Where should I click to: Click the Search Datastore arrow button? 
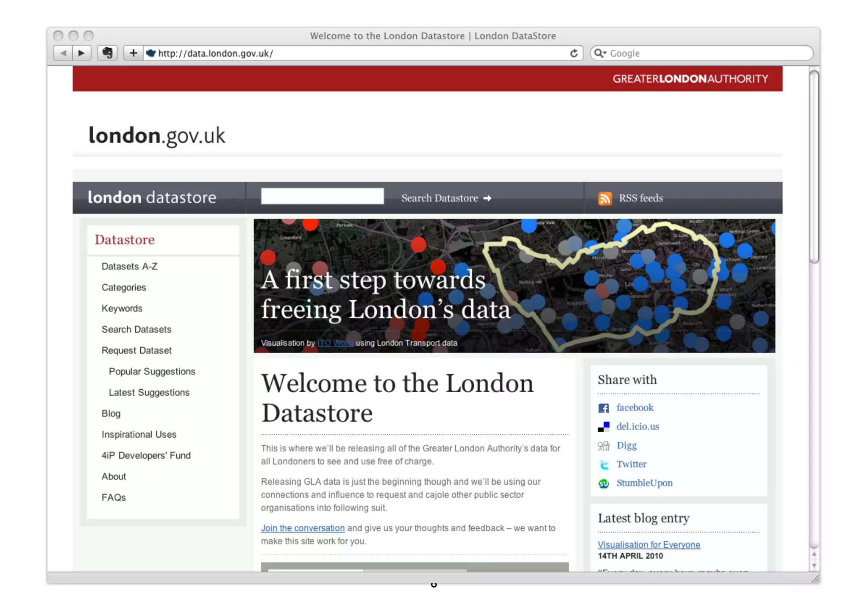pos(446,198)
